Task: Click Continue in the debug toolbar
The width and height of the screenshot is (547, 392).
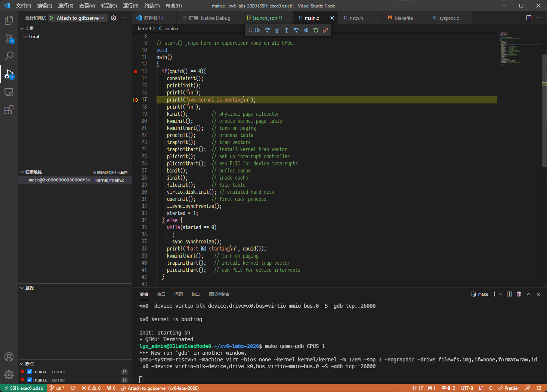Action: click(257, 30)
